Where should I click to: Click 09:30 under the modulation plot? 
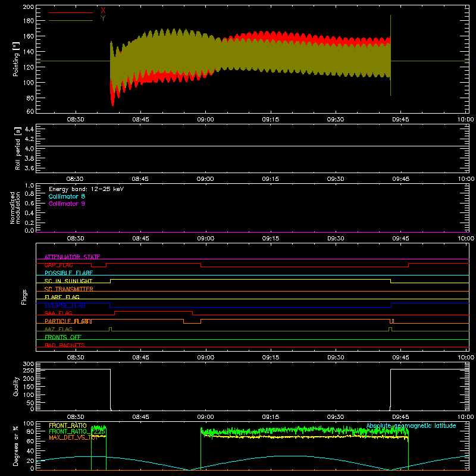336,239
